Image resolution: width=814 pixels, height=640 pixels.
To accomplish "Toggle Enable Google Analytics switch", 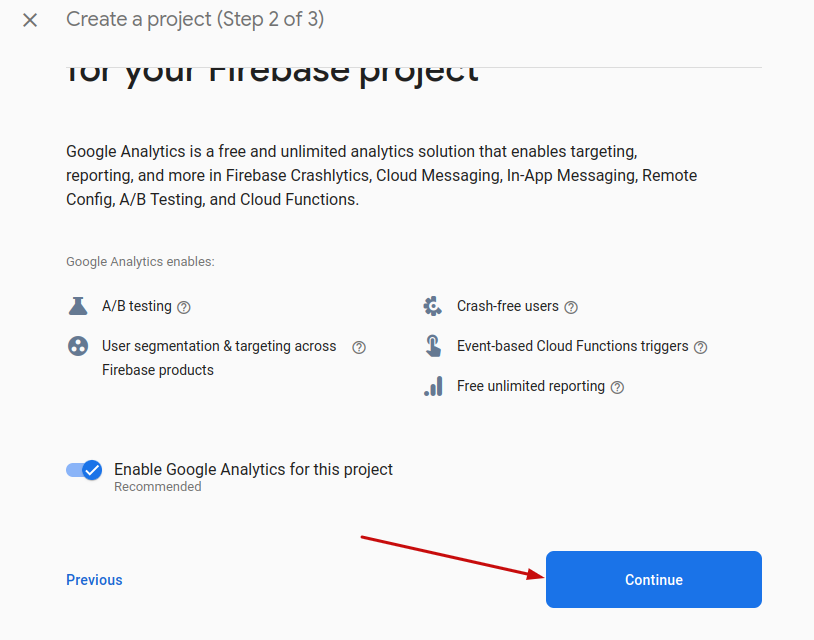I will point(84,470).
